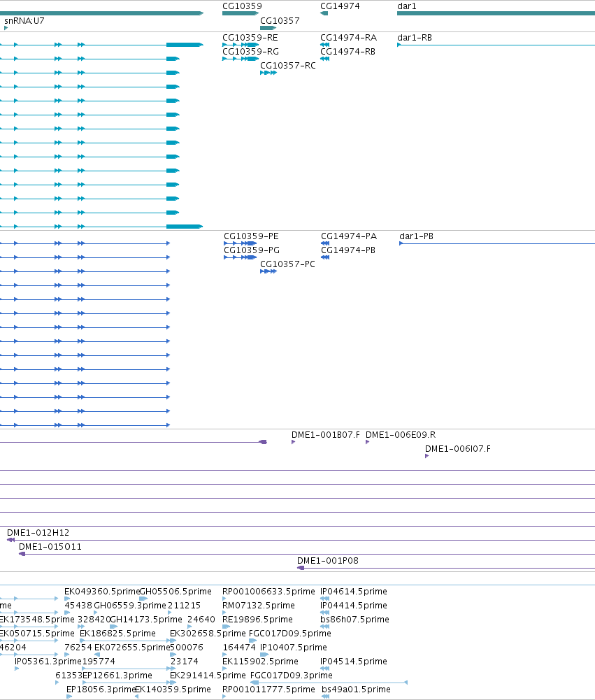The height and width of the screenshot is (700, 595).
Task: Click EST IP04614.5prime
Action: [x=354, y=592]
